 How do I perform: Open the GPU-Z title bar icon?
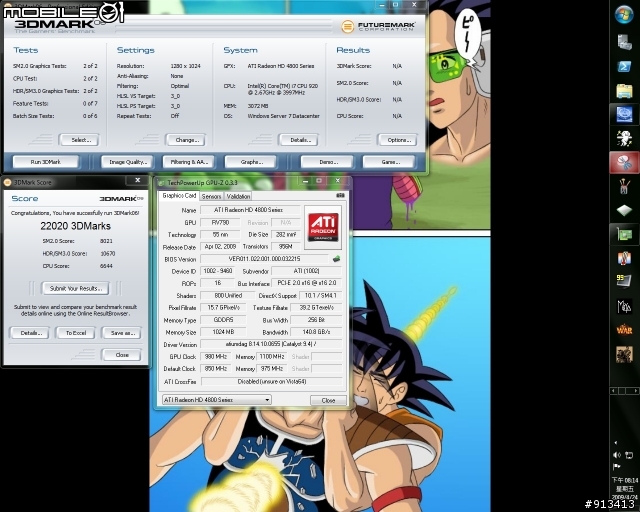coord(162,183)
